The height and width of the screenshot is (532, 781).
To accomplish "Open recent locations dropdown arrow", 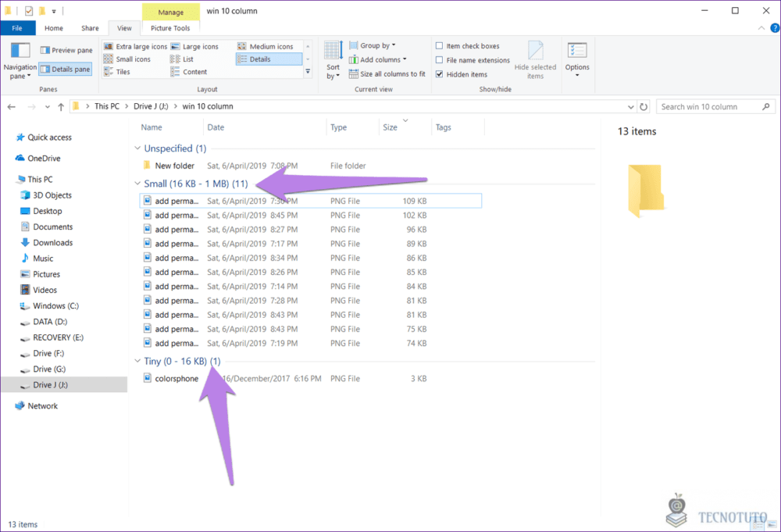I will pos(48,106).
